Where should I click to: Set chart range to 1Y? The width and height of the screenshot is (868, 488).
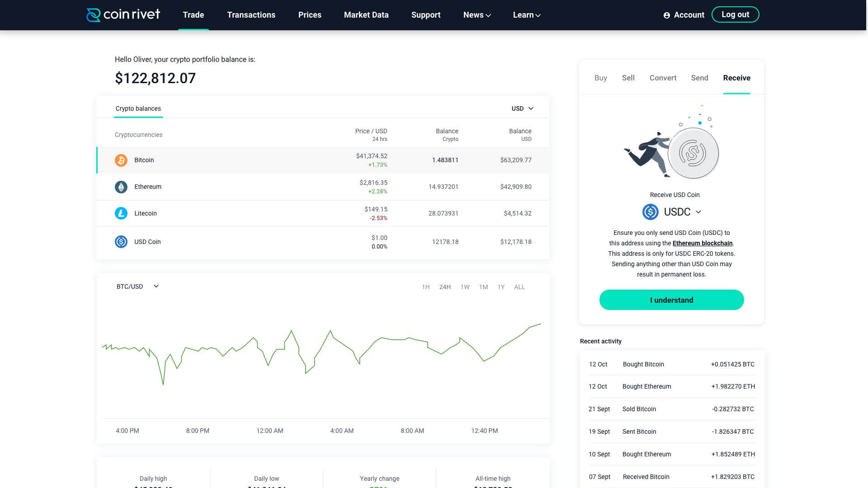[501, 287]
